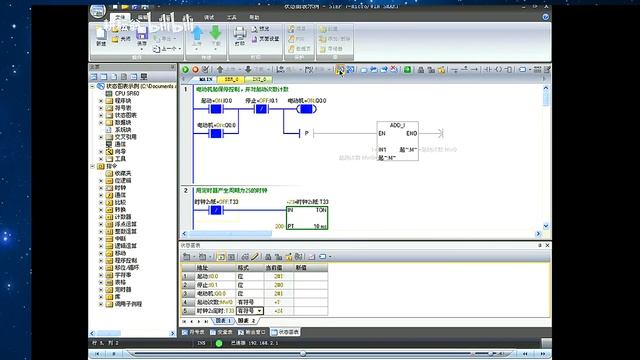Click the Compile checkmark icon in editor toolbar
This screenshot has height=360, width=640.
[x=205, y=69]
